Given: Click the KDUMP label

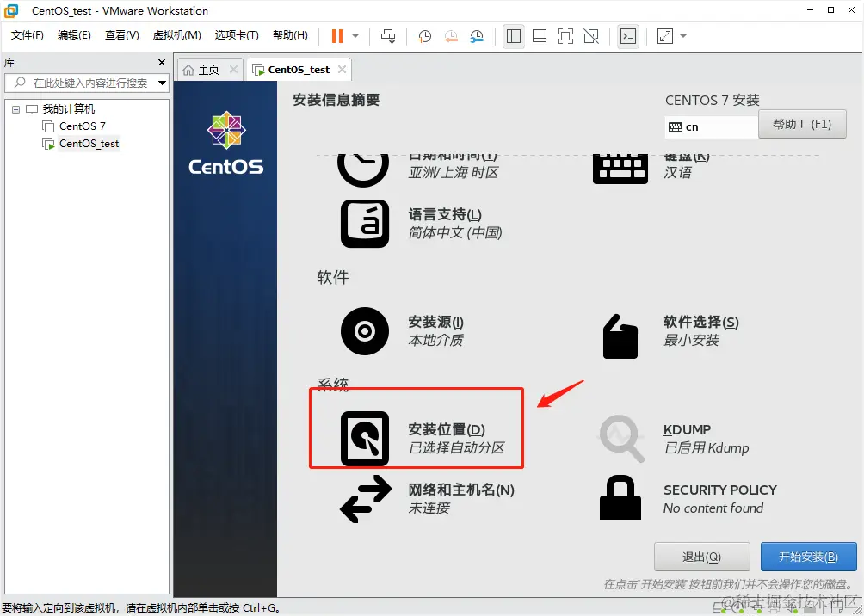Looking at the screenshot, I should point(687,430).
